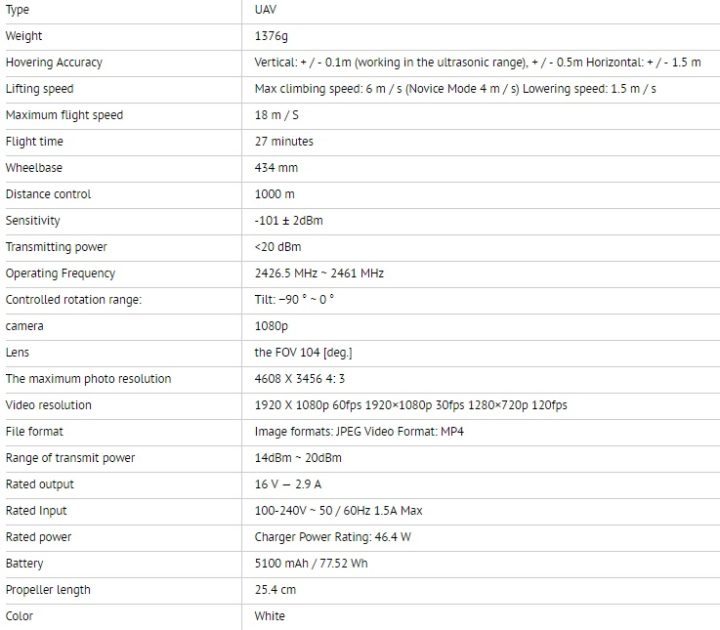Click the Video resolution specification text
720x630 pixels.
pyautogui.click(x=411, y=405)
